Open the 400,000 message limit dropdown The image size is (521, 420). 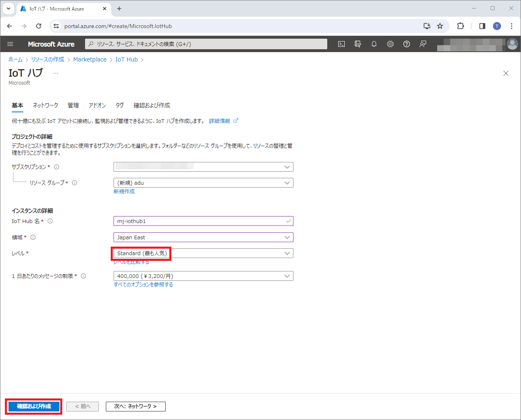[x=204, y=276]
